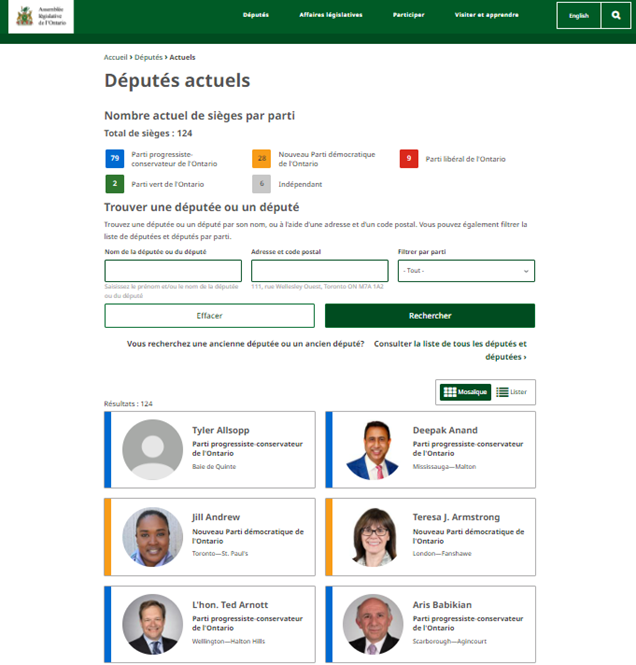Click the orange 28 seats NDP badge
This screenshot has width=636, height=665.
[x=261, y=158]
